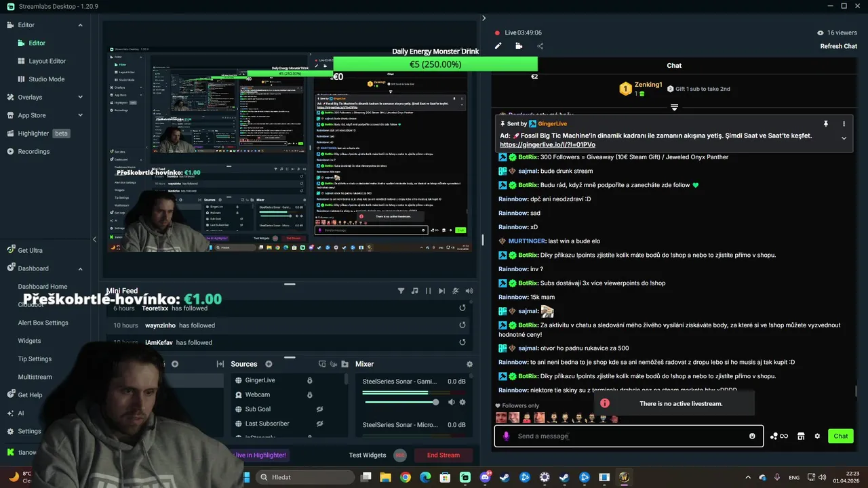Open the pinned message options menu
Screen dimensions: 868x488
click(844, 124)
